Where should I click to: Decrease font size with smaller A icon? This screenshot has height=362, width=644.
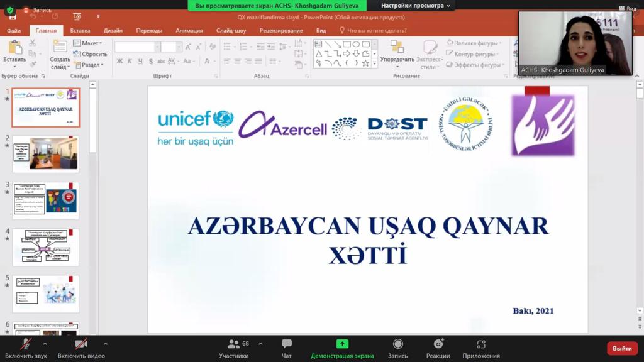click(198, 47)
